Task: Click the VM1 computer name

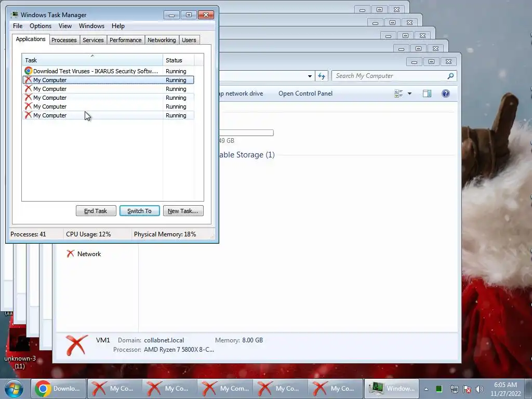Action: click(103, 340)
